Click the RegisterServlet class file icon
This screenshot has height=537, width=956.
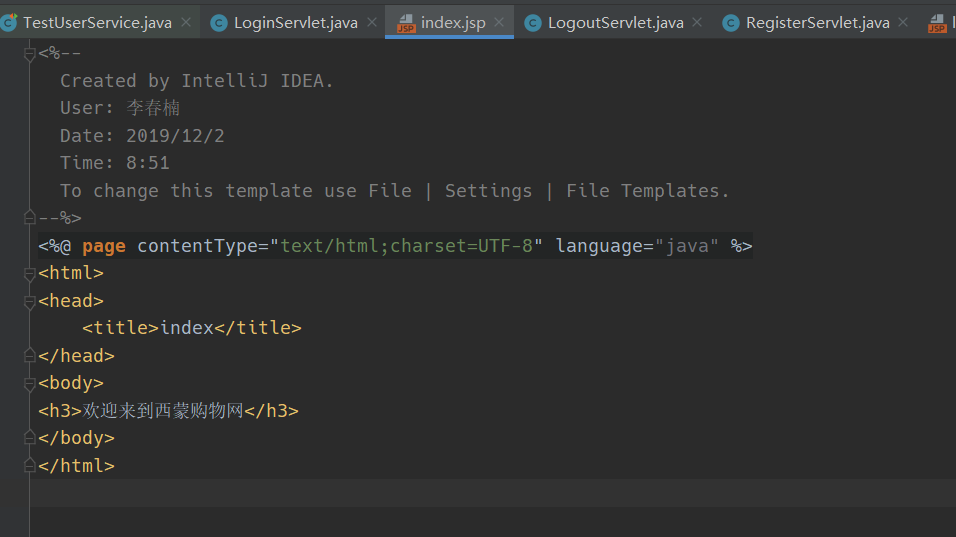[730, 23]
